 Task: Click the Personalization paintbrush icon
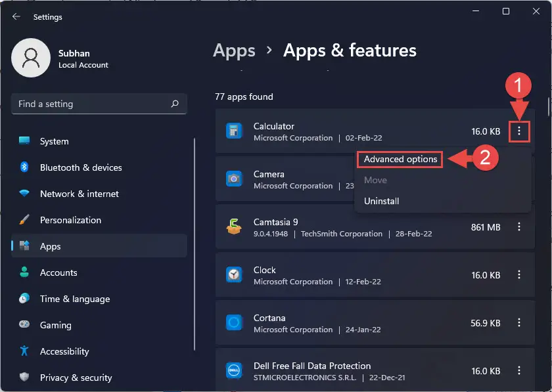click(24, 219)
